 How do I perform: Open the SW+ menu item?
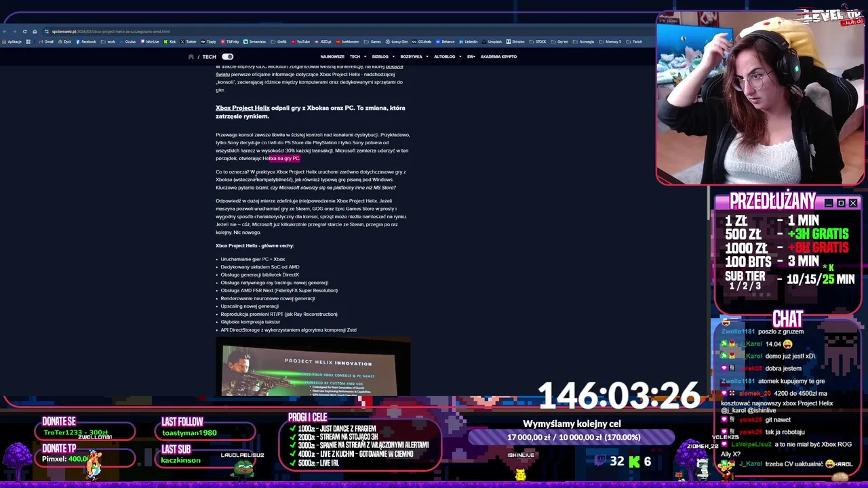[471, 57]
